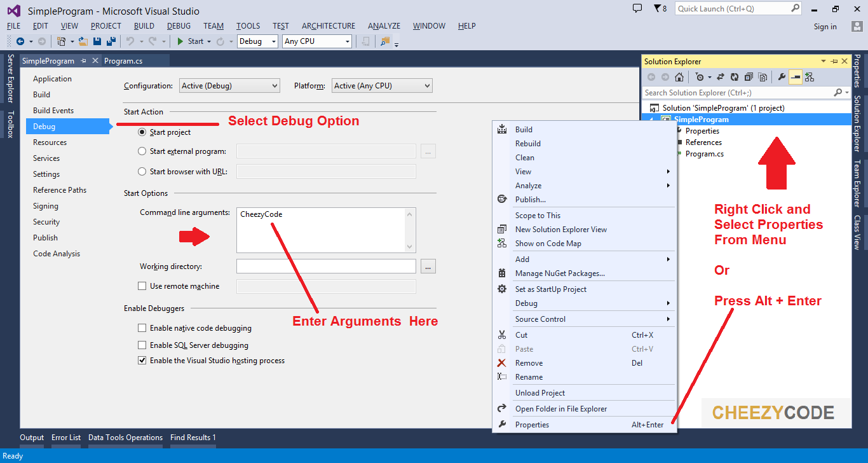The image size is (868, 463).
Task: Click the Sign in link
Action: coord(825,27)
